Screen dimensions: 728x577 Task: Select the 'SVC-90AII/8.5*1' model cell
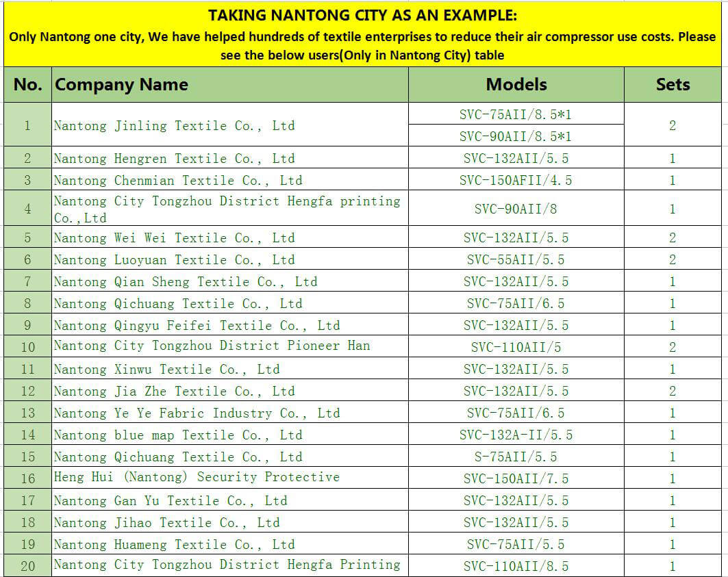516,136
